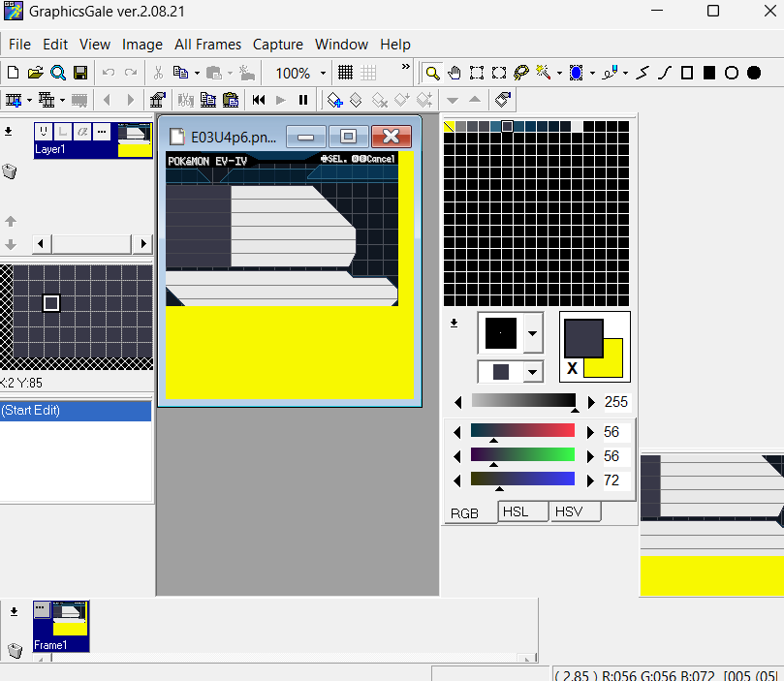Select the Rectangle Selection tool
The image size is (784, 681).
(x=477, y=73)
